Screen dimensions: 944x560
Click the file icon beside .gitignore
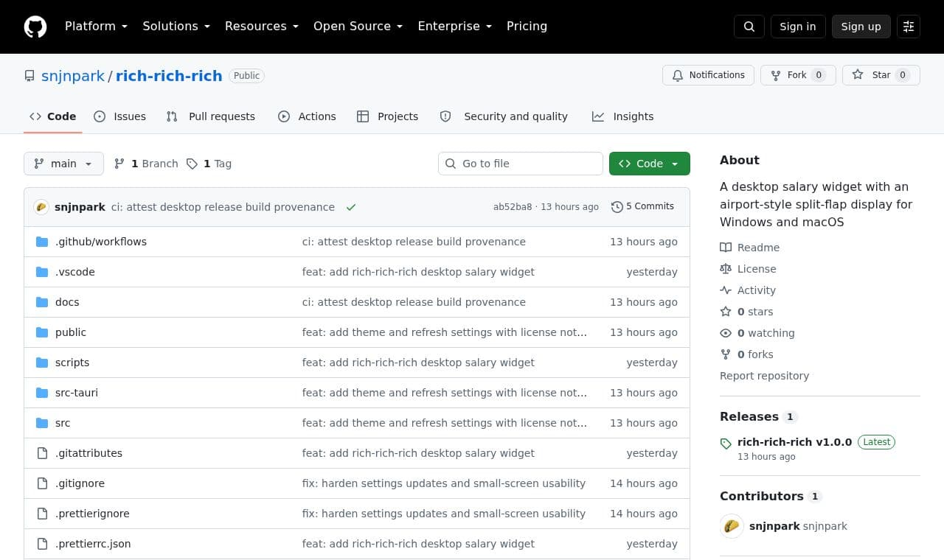click(42, 483)
